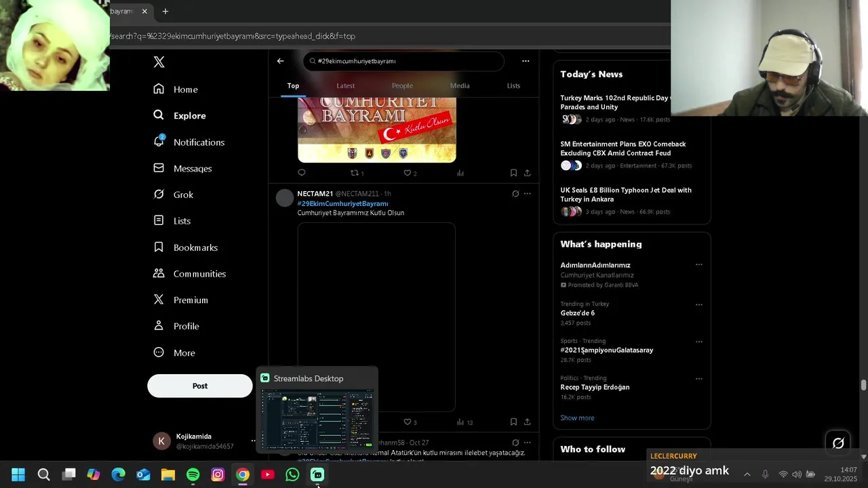The height and width of the screenshot is (488, 868).
Task: Click the Chrome address bar URL
Action: (x=233, y=36)
